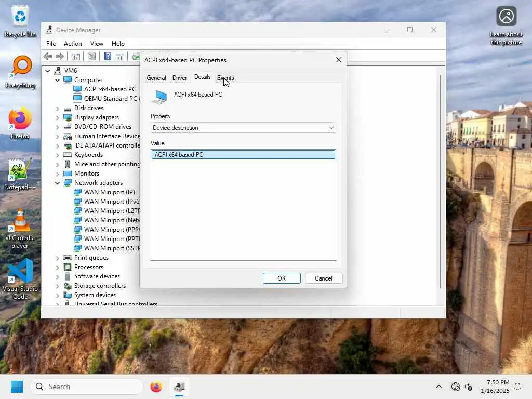Expand the Print queues category
Screen dimensions: 532x399
pyautogui.click(x=57, y=258)
